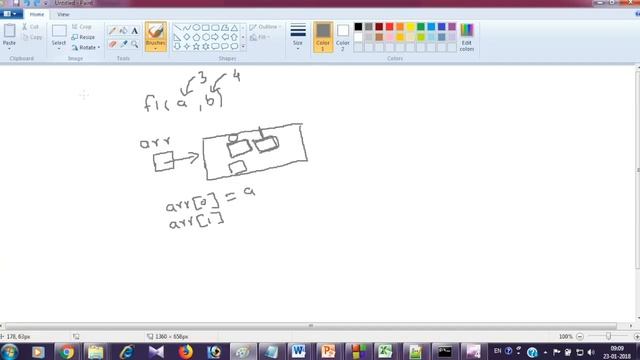Choose the Oval shape
Viewport: 640px width, 360px height.
point(196,28)
